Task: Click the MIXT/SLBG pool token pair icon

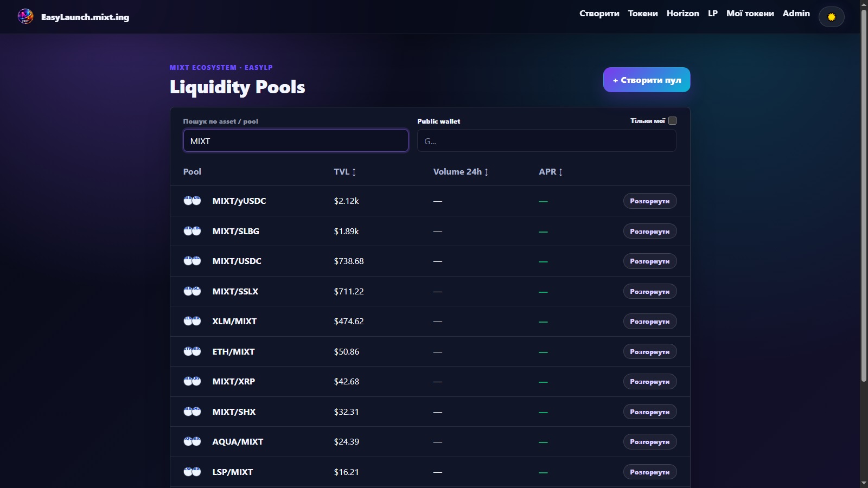Action: pyautogui.click(x=192, y=231)
